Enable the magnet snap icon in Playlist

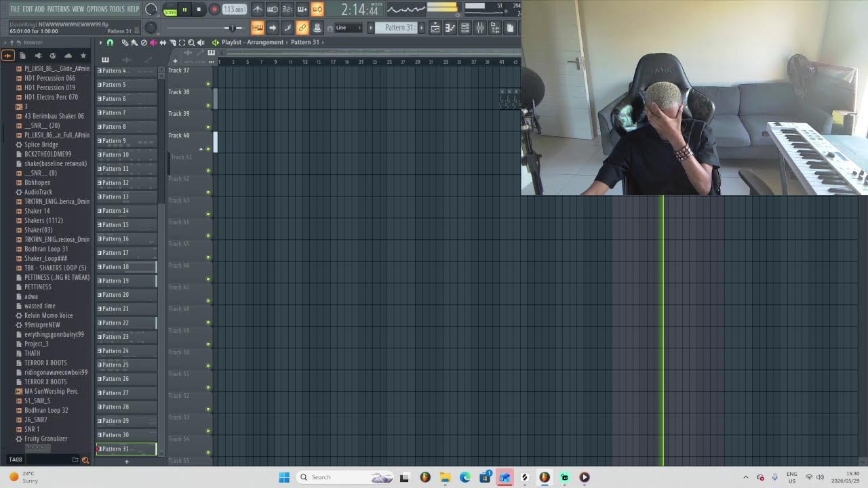point(110,42)
